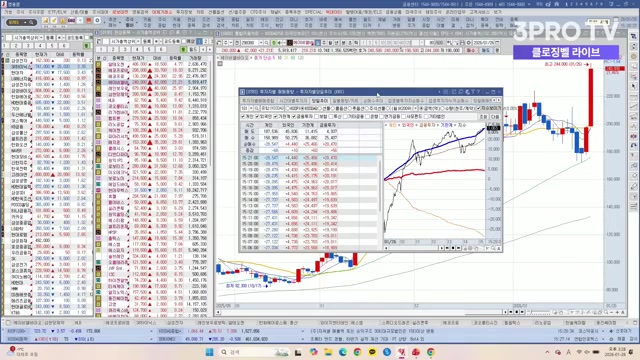This screenshot has width=640, height=360.
Task: Click the vertical scrollbar of the popup time table
Action: 381,185
